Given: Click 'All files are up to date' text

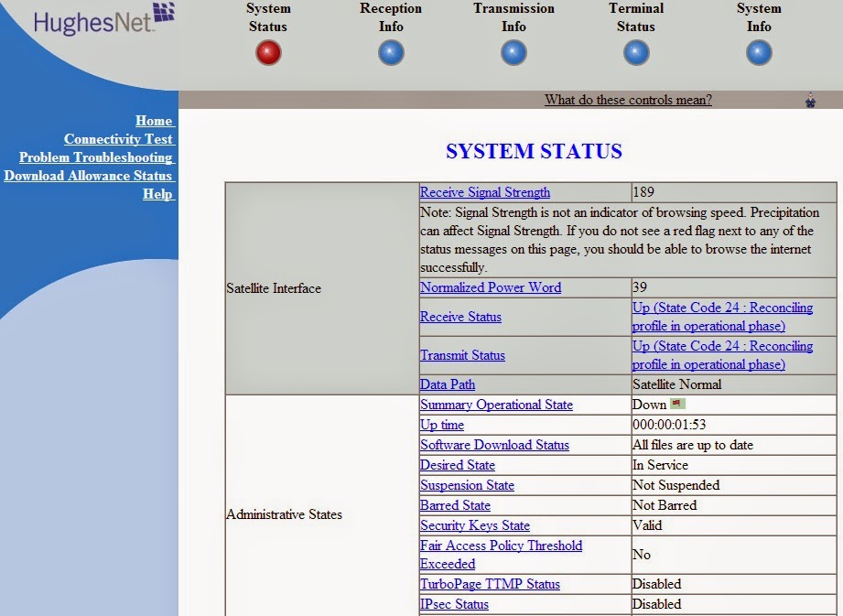Looking at the screenshot, I should [693, 445].
